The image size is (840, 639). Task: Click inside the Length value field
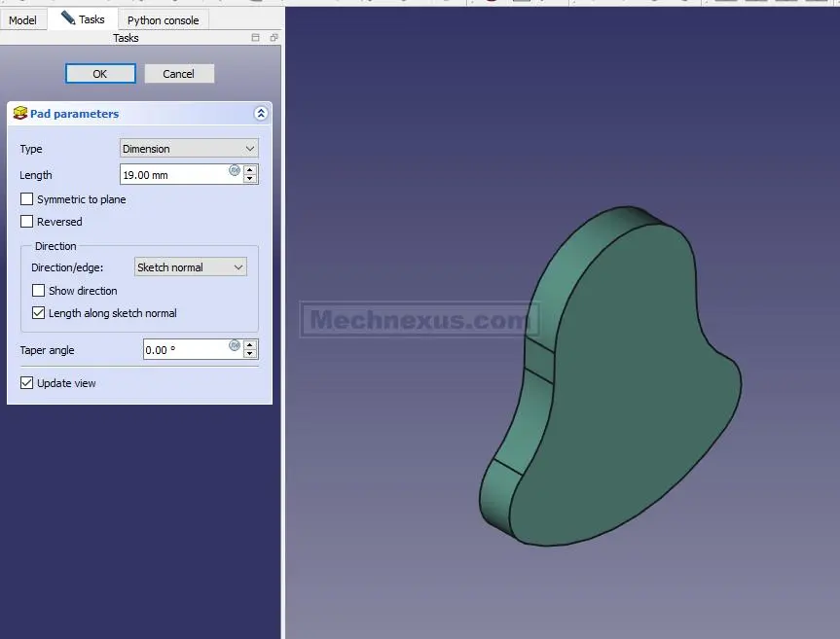173,175
